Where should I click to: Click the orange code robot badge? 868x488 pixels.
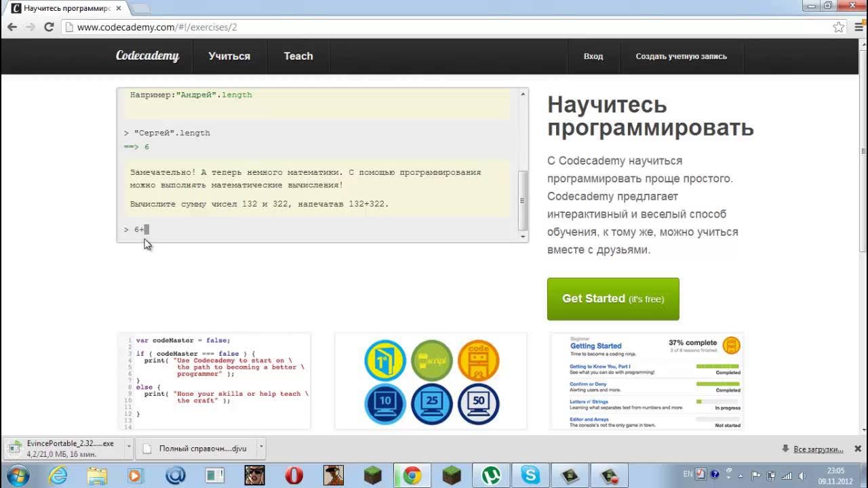pyautogui.click(x=478, y=360)
